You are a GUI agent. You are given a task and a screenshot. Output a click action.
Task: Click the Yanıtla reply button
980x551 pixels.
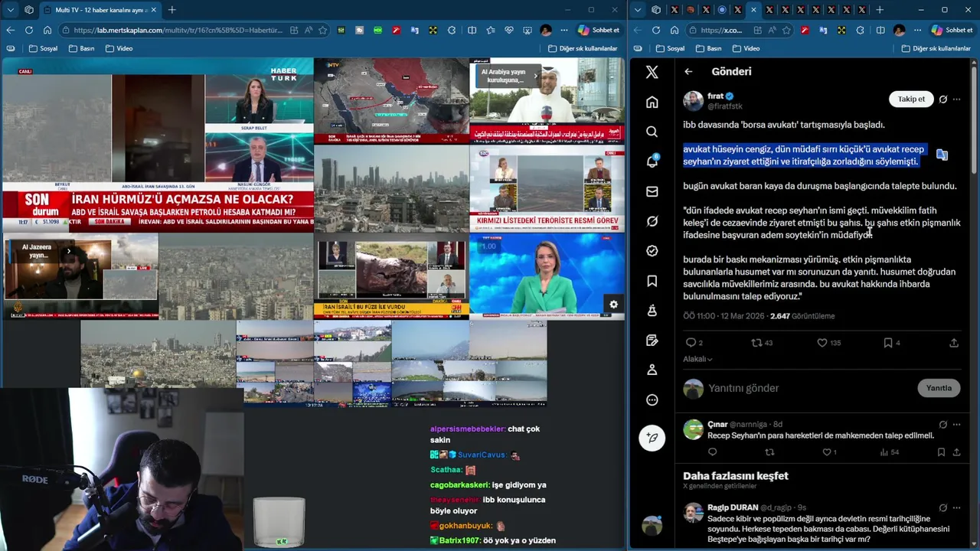pyautogui.click(x=939, y=388)
